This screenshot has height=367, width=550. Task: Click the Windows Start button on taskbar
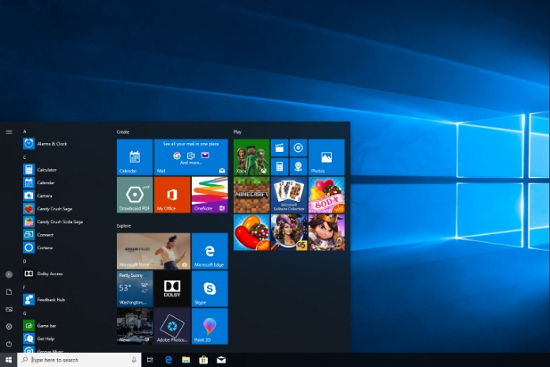tap(8, 360)
